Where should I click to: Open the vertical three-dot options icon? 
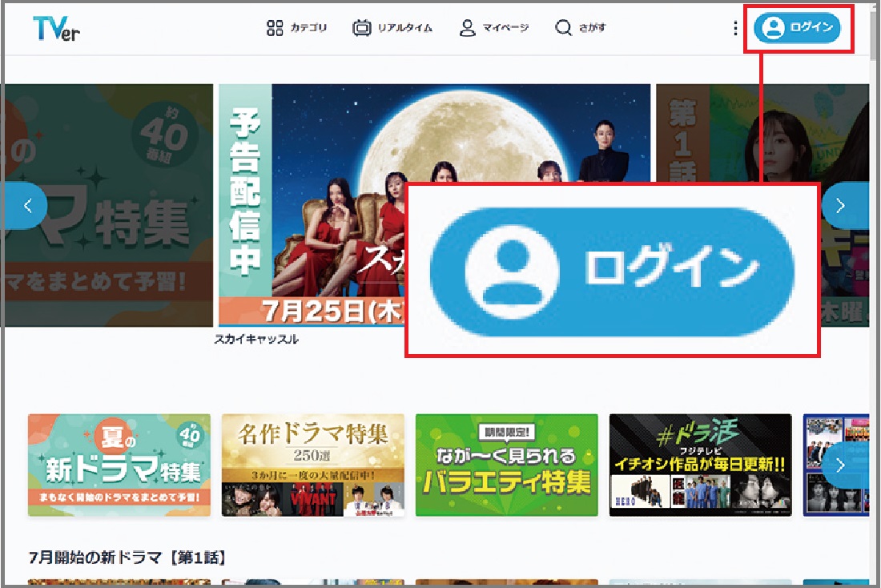click(x=734, y=28)
